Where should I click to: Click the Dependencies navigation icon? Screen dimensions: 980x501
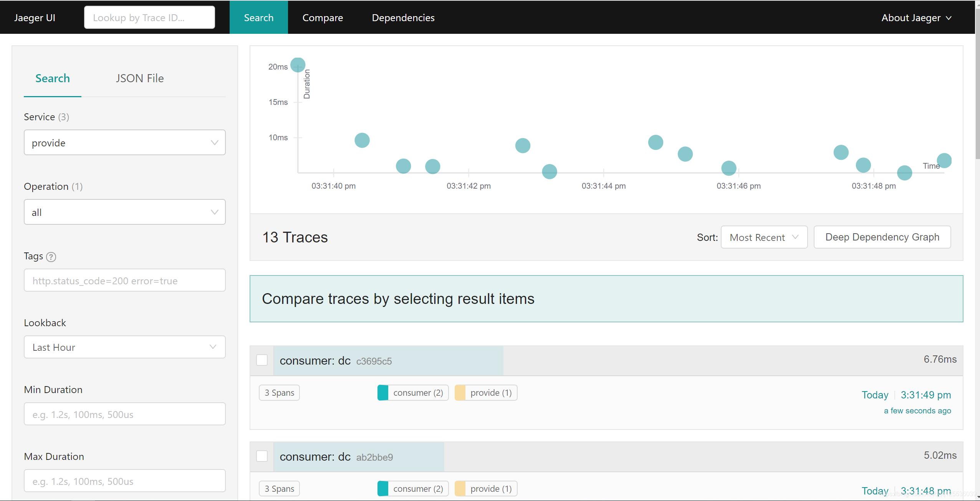pos(404,17)
